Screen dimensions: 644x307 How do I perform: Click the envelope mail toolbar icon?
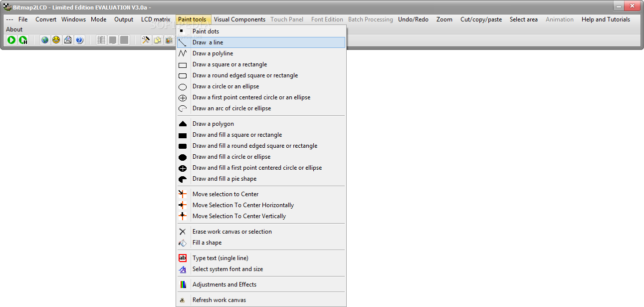click(68, 40)
